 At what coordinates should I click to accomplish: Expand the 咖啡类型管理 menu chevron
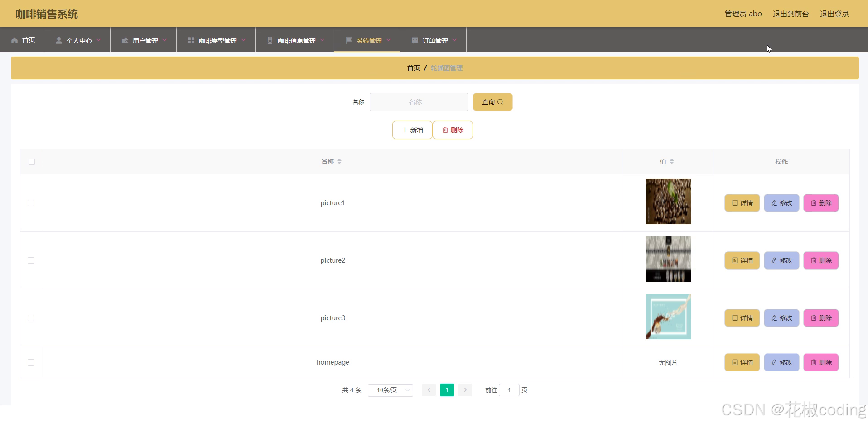coord(243,40)
